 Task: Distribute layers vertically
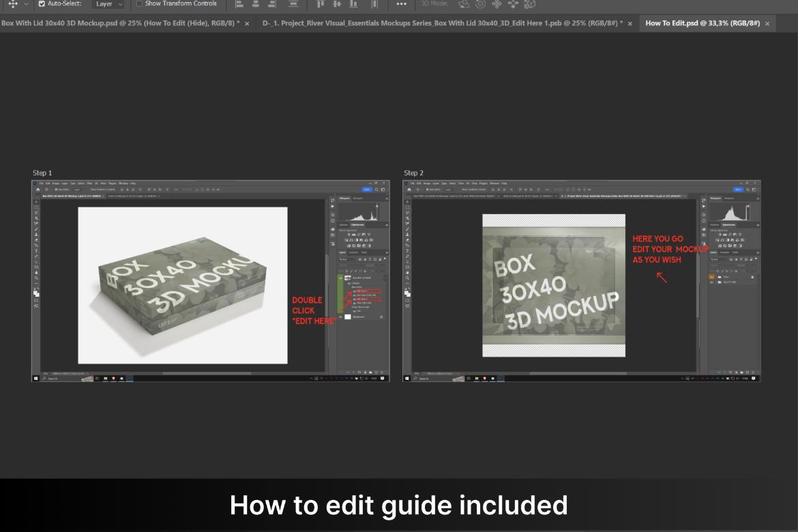293,4
